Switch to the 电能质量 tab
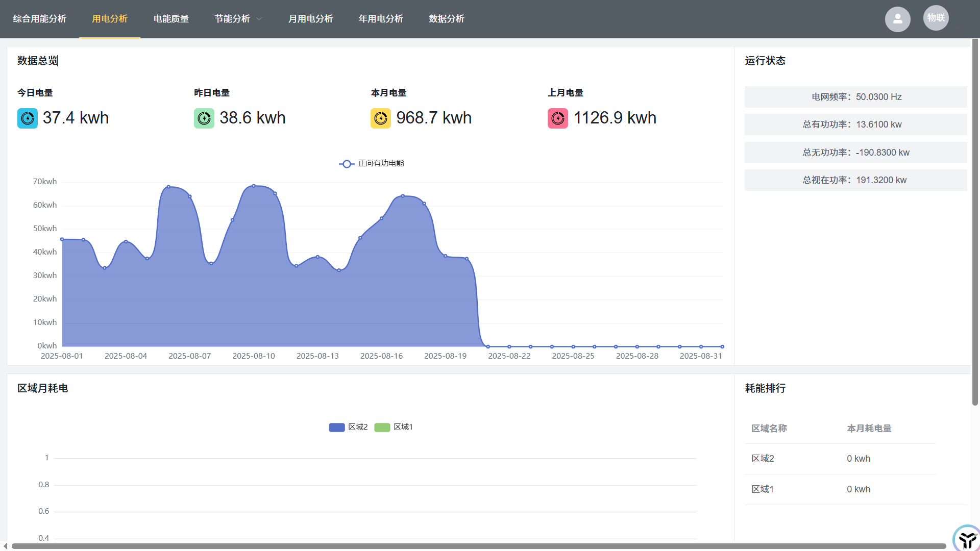 (171, 19)
